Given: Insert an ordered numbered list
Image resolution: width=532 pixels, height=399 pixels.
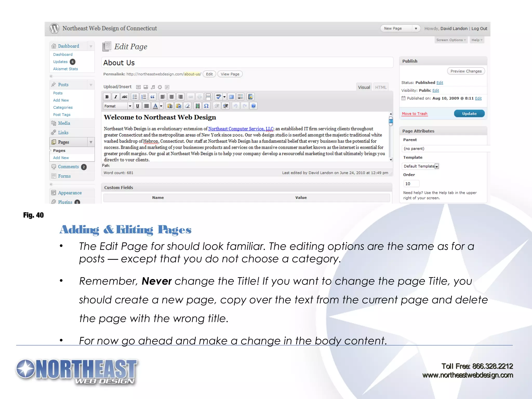Looking at the screenshot, I should pyautogui.click(x=143, y=97).
